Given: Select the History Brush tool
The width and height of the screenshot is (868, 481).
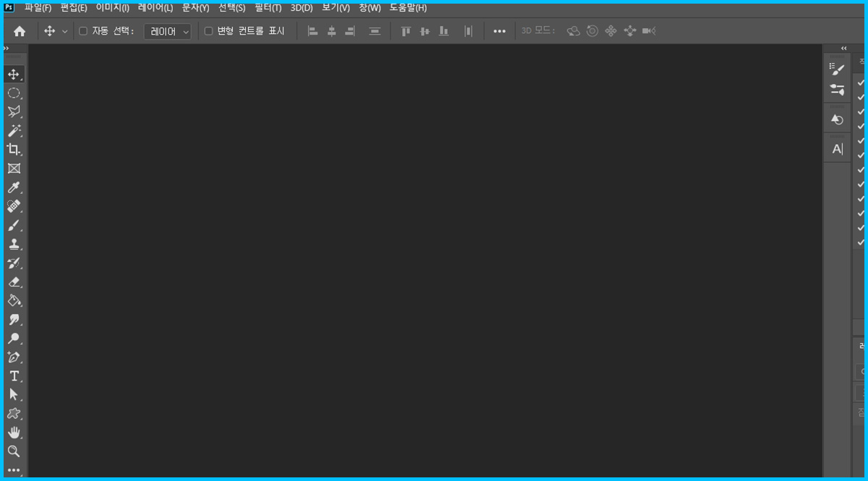Looking at the screenshot, I should (x=14, y=263).
